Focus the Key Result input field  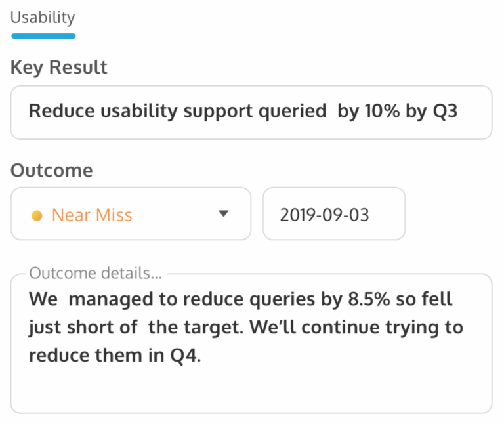tap(251, 112)
